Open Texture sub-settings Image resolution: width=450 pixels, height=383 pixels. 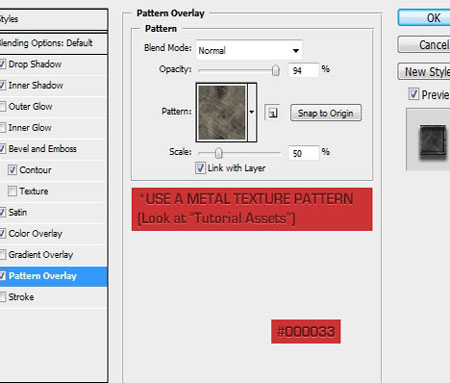[34, 191]
